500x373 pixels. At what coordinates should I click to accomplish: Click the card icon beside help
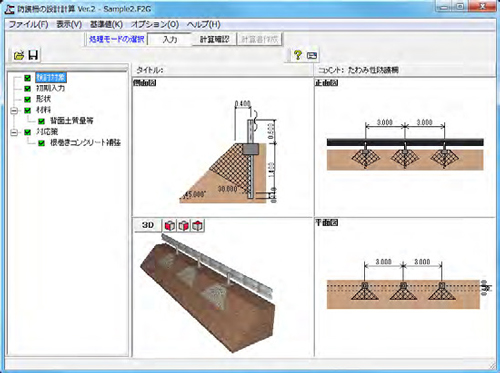[312, 55]
